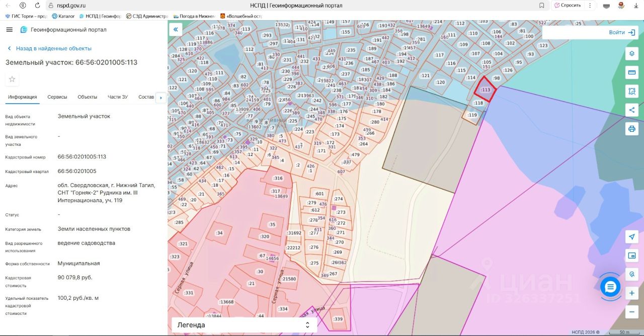Switch to the Части ЗУ tab

pos(118,97)
